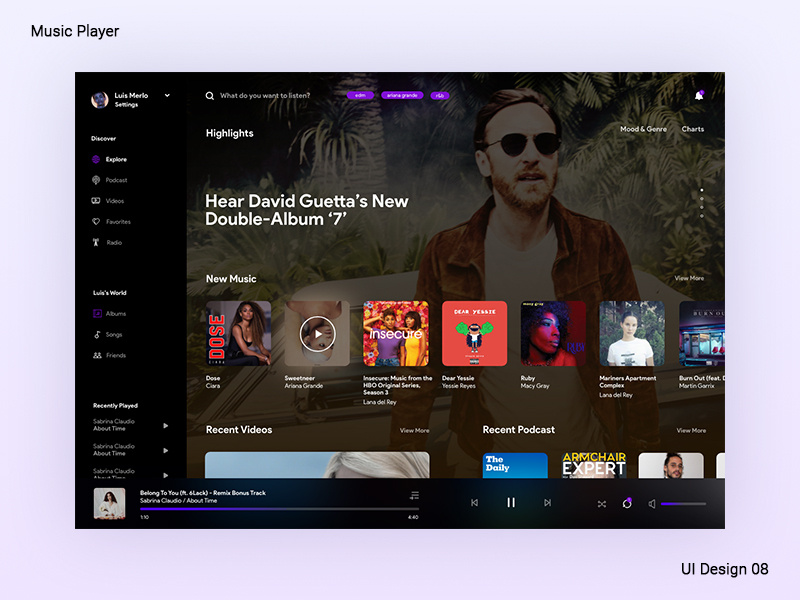
Task: Play third Recently Played About Time entry
Action: pyautogui.click(x=165, y=475)
